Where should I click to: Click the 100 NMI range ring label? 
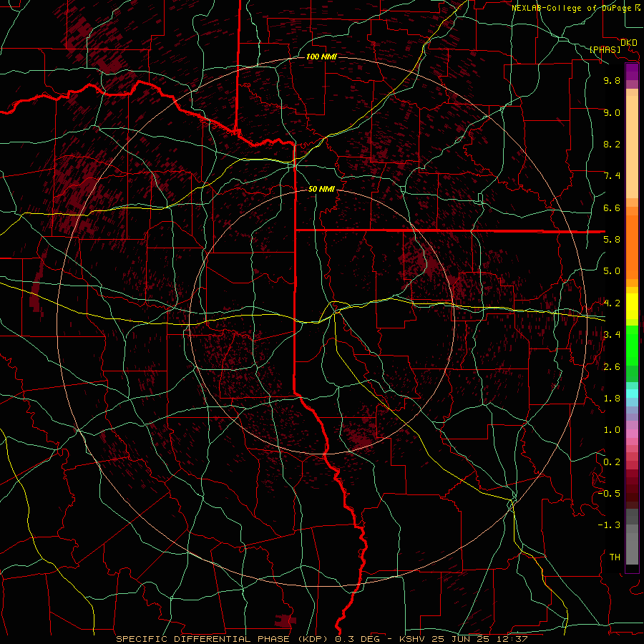[321, 57]
